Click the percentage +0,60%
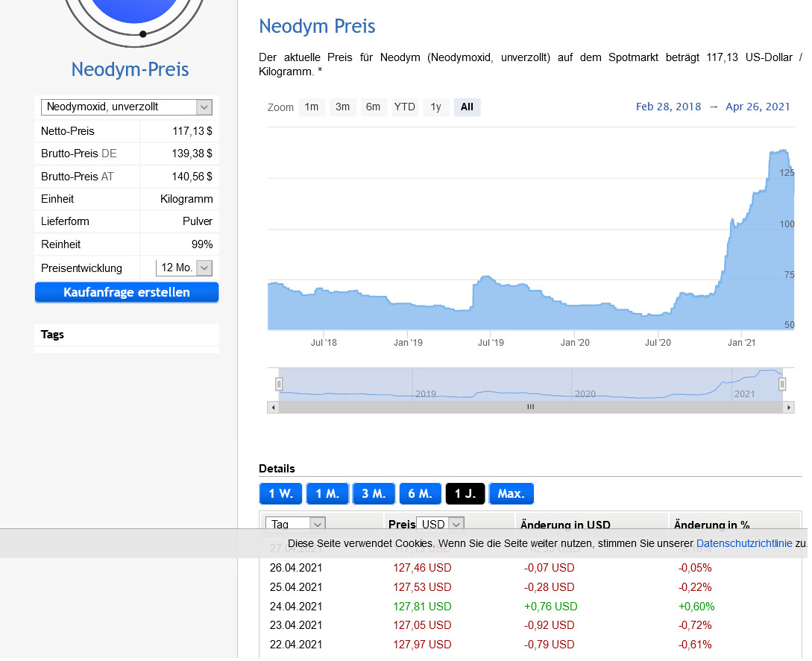Image resolution: width=812 pixels, height=661 pixels. (x=696, y=607)
